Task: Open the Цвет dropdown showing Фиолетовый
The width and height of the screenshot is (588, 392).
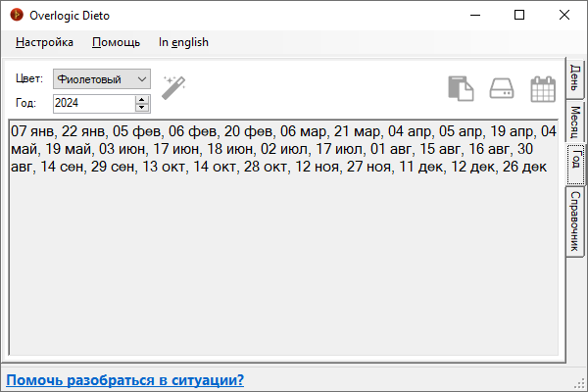Action: click(102, 78)
